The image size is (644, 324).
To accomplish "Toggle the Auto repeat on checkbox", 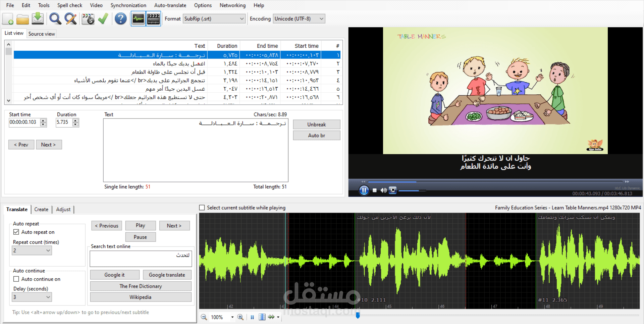I will click(16, 232).
